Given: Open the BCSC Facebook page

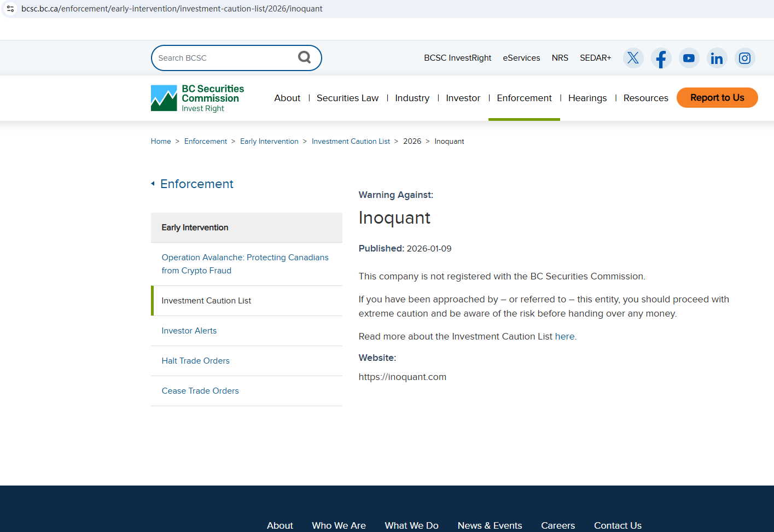Looking at the screenshot, I should (x=661, y=58).
